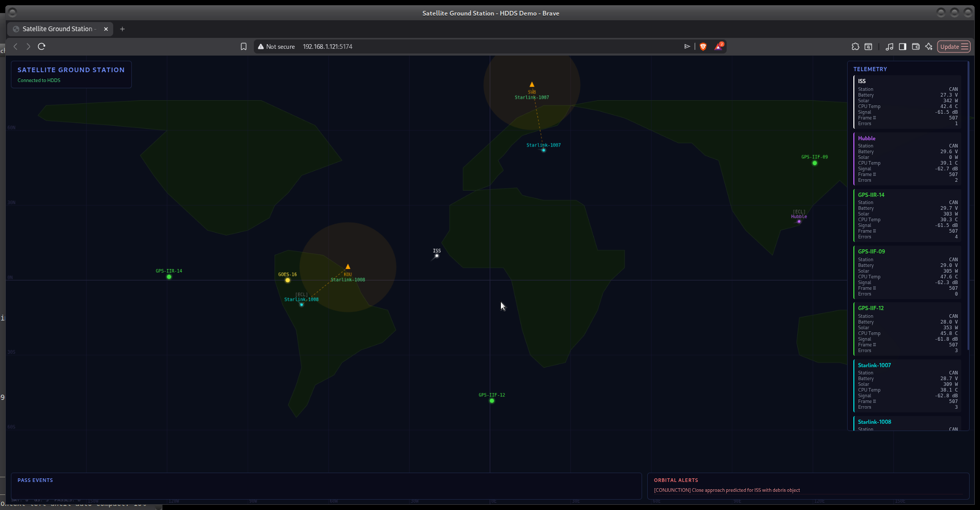The image size is (980, 510).
Task: Click the address bar URL 192.168.1.121:5174
Action: click(328, 47)
